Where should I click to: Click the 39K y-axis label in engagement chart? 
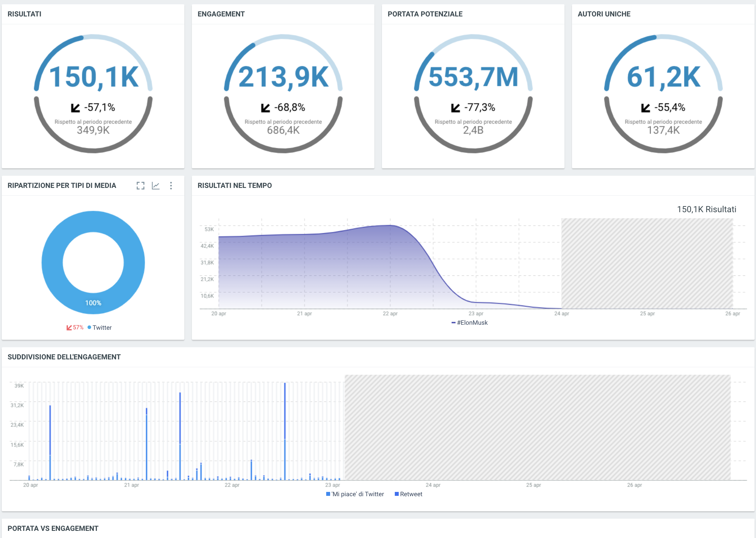pos(19,386)
